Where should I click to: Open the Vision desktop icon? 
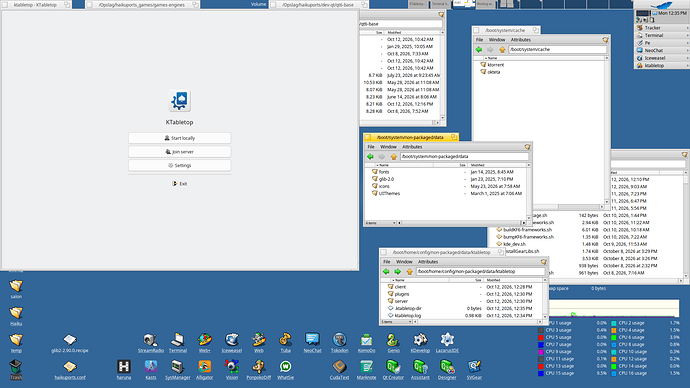click(x=231, y=370)
